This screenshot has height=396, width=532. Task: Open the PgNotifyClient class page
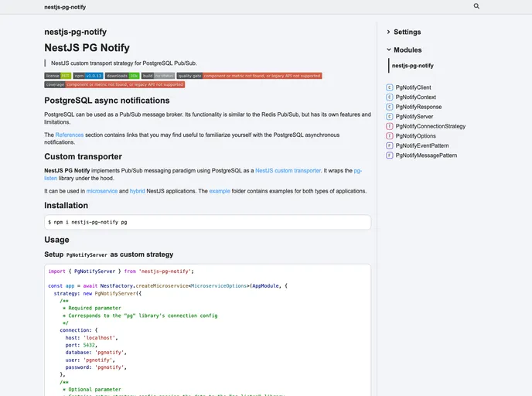pyautogui.click(x=413, y=87)
